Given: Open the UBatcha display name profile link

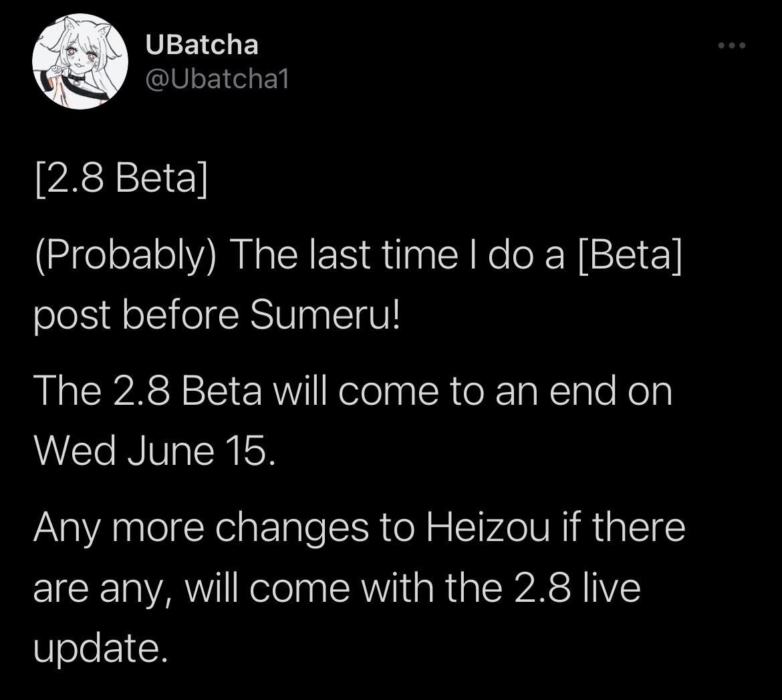Looking at the screenshot, I should tap(202, 45).
